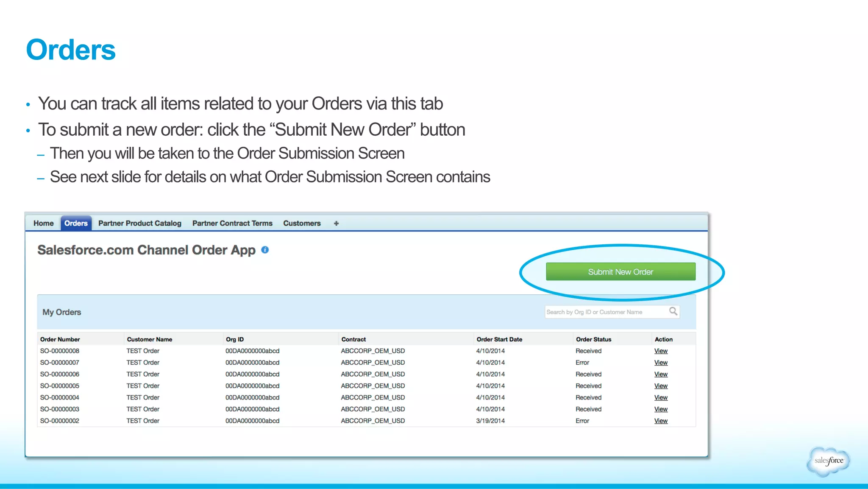
Task: Click the Customer Name column header
Action: (150, 339)
